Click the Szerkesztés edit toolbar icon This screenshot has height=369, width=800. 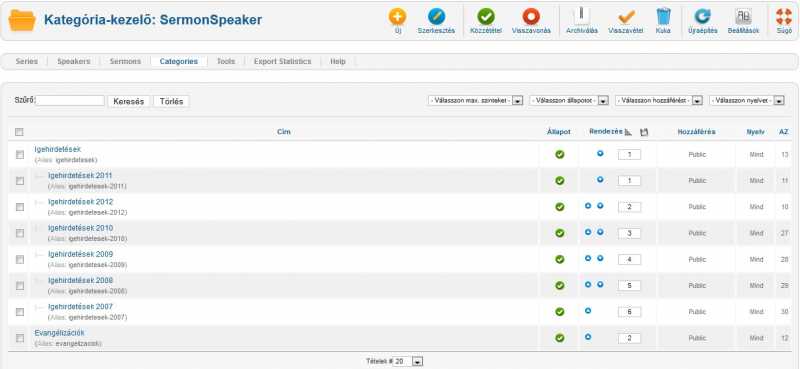[436, 17]
